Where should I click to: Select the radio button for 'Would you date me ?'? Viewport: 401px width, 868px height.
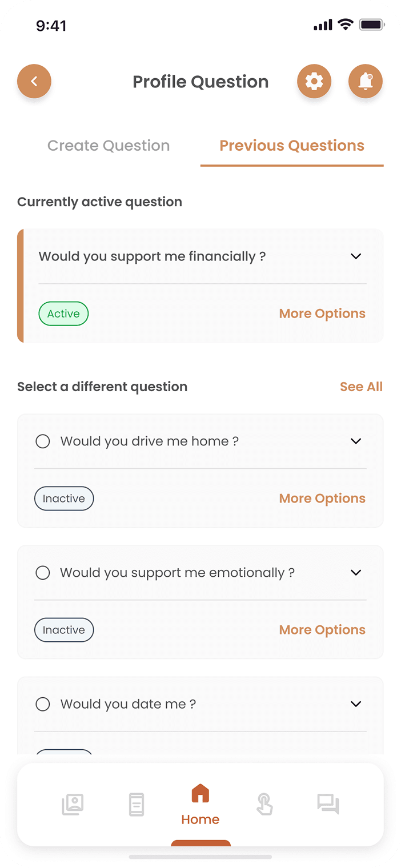tap(43, 704)
